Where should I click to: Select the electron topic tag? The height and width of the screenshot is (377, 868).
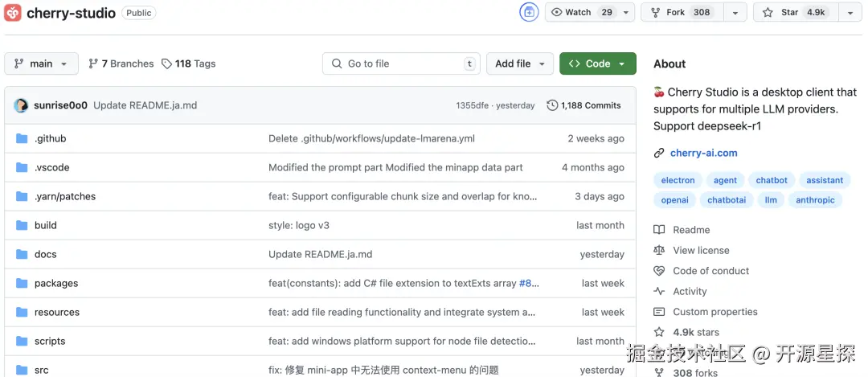(678, 181)
